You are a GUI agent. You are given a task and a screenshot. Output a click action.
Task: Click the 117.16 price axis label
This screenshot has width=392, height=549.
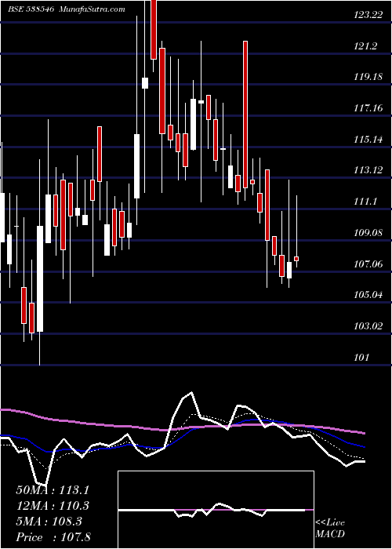click(368, 108)
